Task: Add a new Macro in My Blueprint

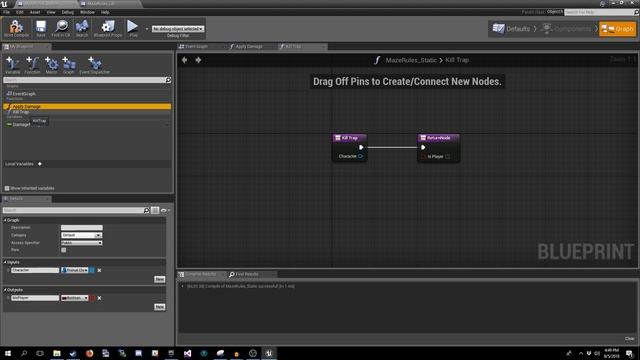Action: click(51, 65)
